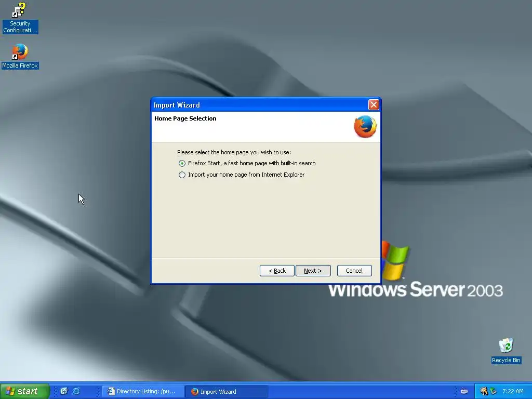
Task: Select the Recycle Bin desktop icon
Action: tap(506, 351)
